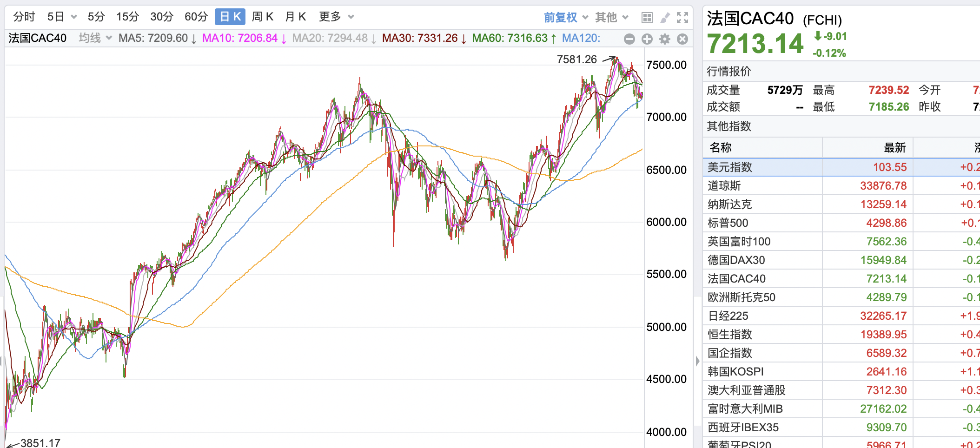Open the 其他 options dropdown
The image size is (980, 448).
611,18
